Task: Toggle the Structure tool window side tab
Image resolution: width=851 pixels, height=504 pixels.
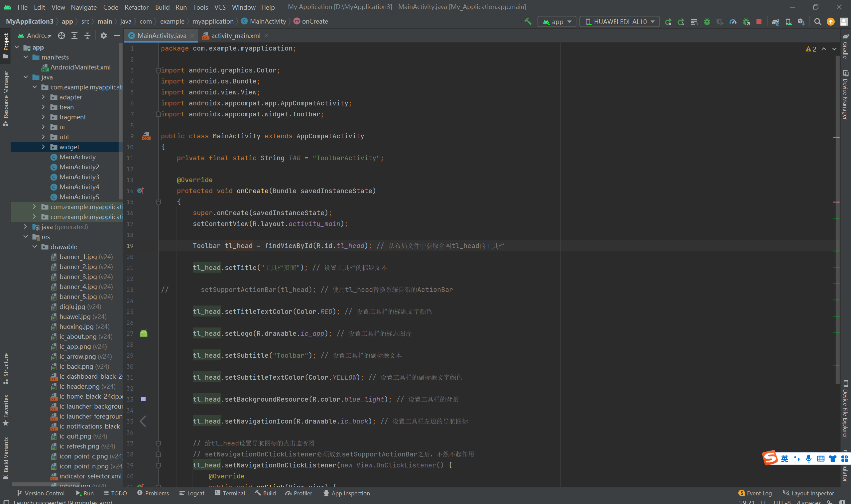Action: 6,368
